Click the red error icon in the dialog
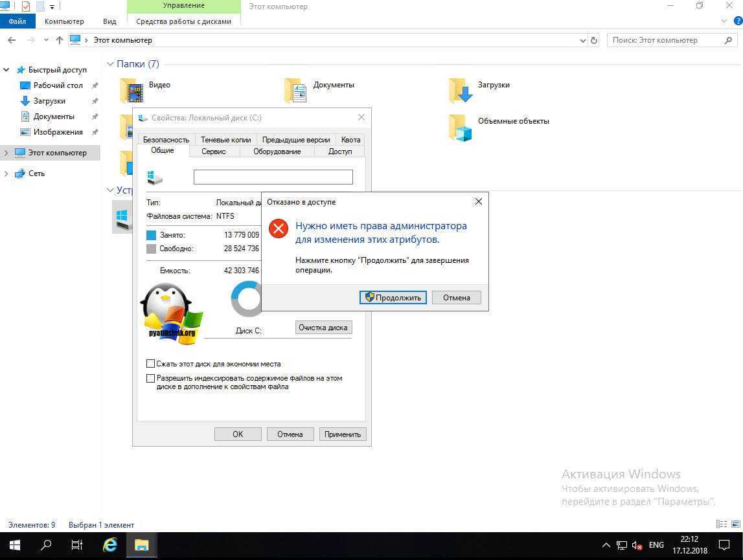Screen dimensions: 743x560 pyautogui.click(x=279, y=229)
